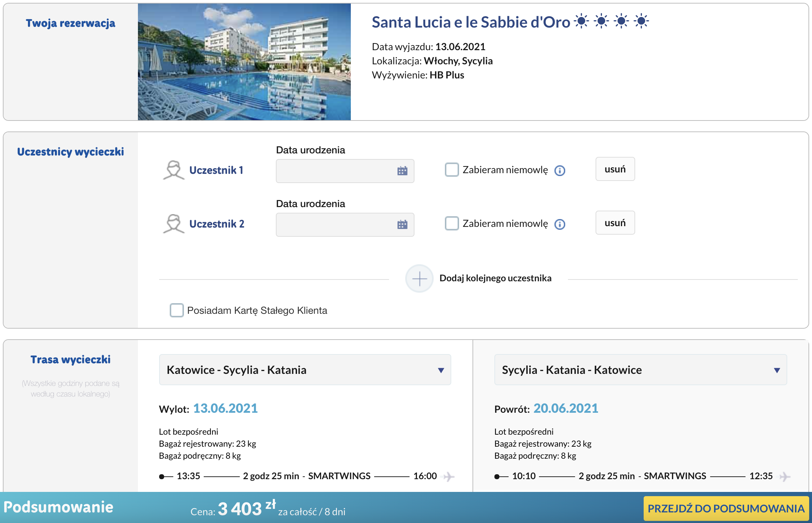Click the Uczestnik 1 label
The width and height of the screenshot is (812, 523).
(x=216, y=170)
